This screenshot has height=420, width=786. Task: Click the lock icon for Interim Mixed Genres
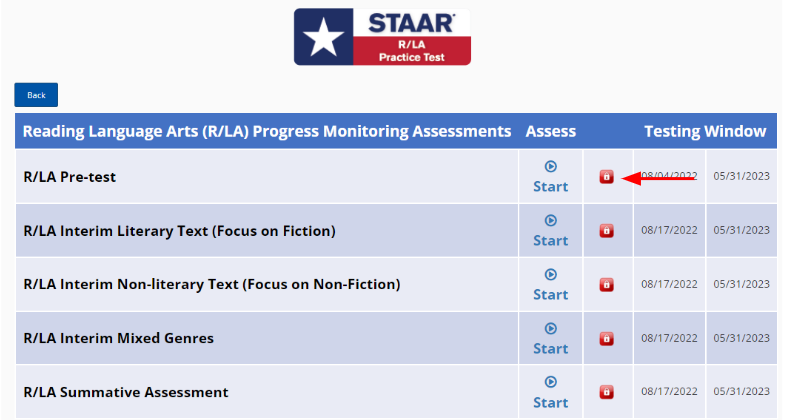click(x=606, y=339)
